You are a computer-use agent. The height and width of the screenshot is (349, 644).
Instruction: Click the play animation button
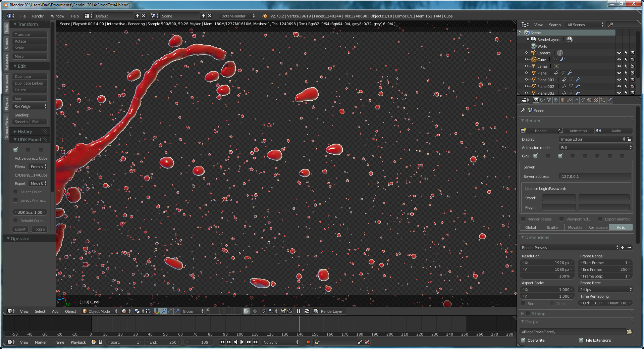coord(242,342)
